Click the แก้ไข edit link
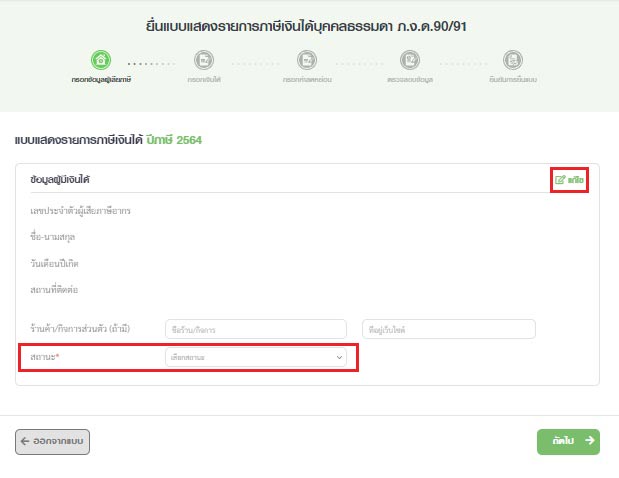The width and height of the screenshot is (619, 478). [x=569, y=180]
